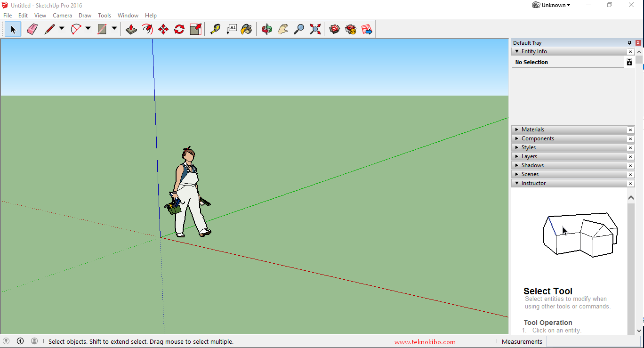Select the Select arrow tool
The image size is (644, 348).
pos(13,29)
